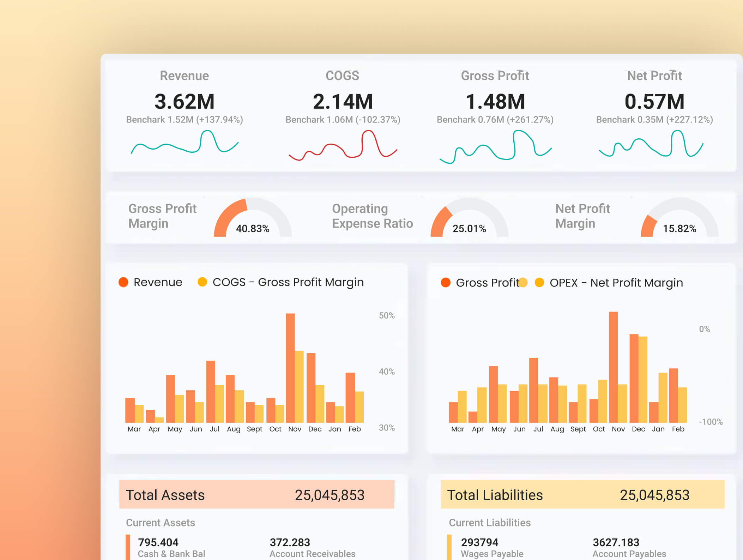This screenshot has width=743, height=560.
Task: Select the red COGS sparkline chart
Action: click(x=343, y=145)
